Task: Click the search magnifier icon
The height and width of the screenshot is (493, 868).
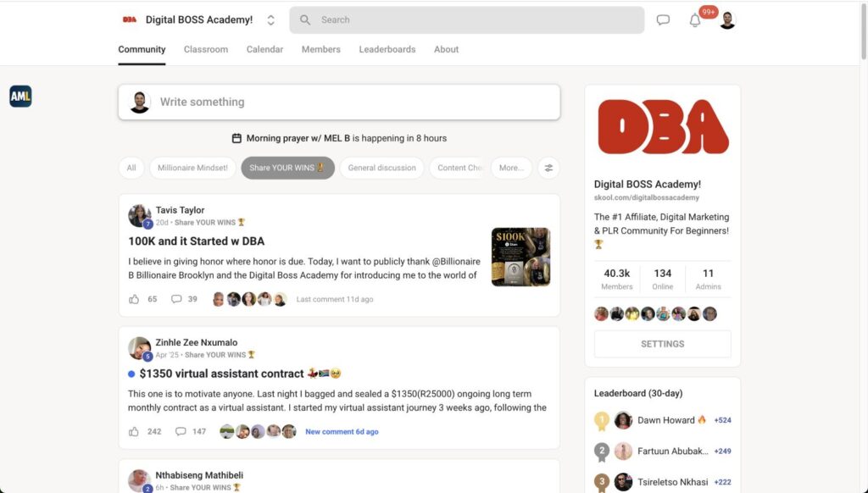Action: 305,20
